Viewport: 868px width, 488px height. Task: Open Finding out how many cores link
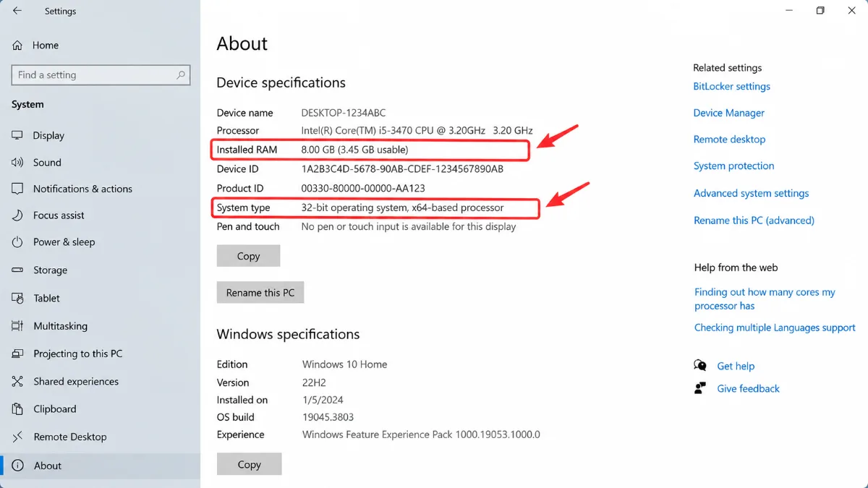(765, 299)
